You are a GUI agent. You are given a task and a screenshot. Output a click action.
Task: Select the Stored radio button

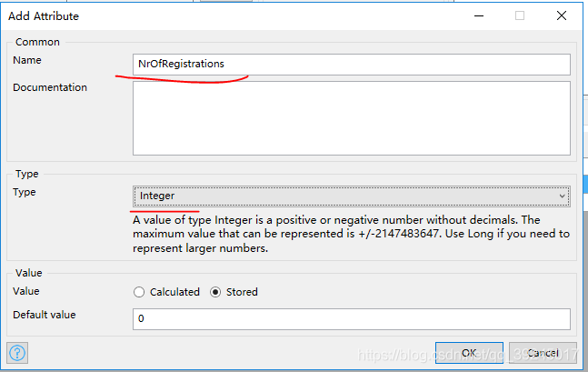(x=215, y=292)
